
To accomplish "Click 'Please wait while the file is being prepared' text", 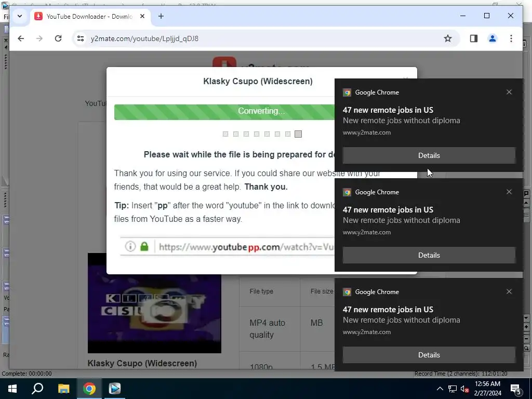I will (x=239, y=154).
